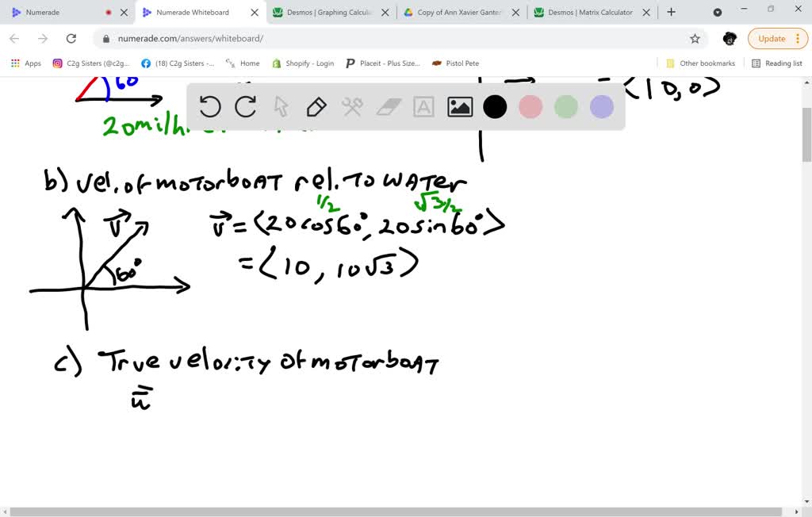Viewport: 812px width, 517px height.
Task: Switch to the Desmos Matrix Calculator tab
Action: click(590, 13)
